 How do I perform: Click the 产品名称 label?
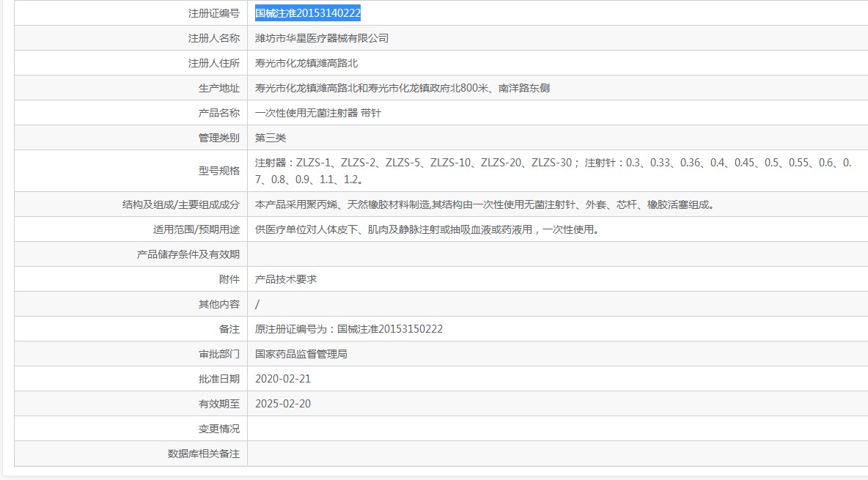click(x=219, y=113)
